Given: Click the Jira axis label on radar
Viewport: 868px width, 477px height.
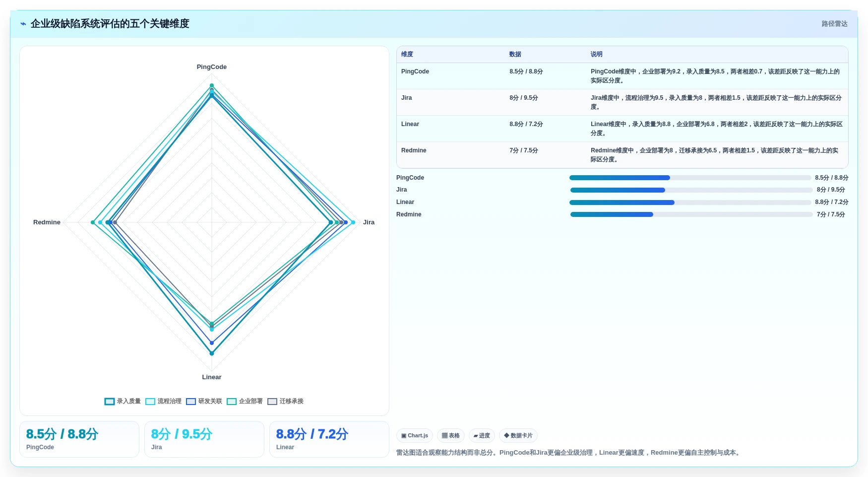Looking at the screenshot, I should click(x=369, y=222).
